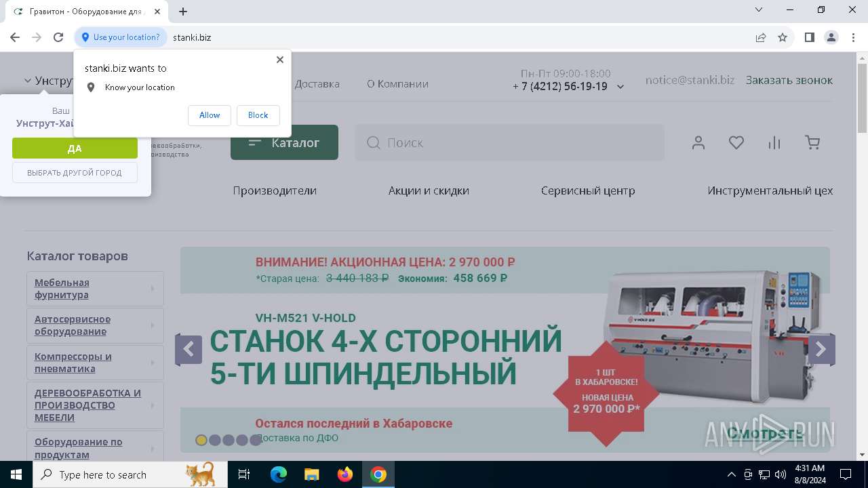Expand Оборудование по продуктам arrow
Viewport: 868px width, 488px height.
pos(153,448)
